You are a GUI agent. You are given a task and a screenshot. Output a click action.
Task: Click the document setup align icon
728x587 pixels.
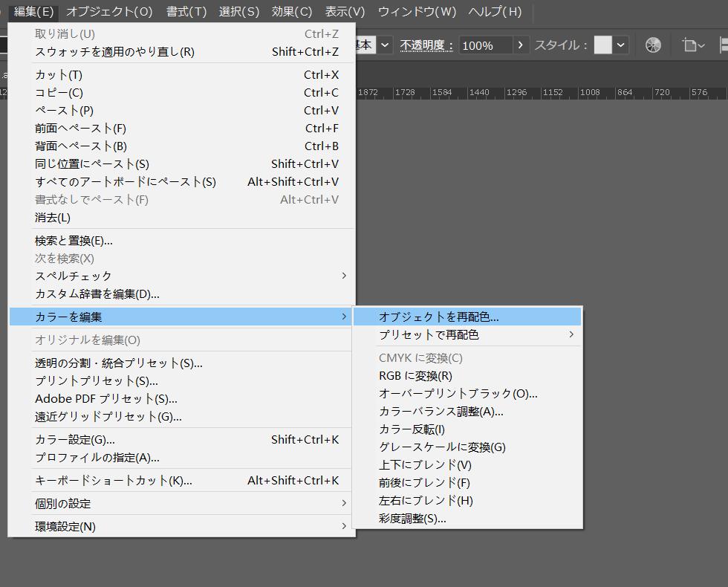(693, 45)
